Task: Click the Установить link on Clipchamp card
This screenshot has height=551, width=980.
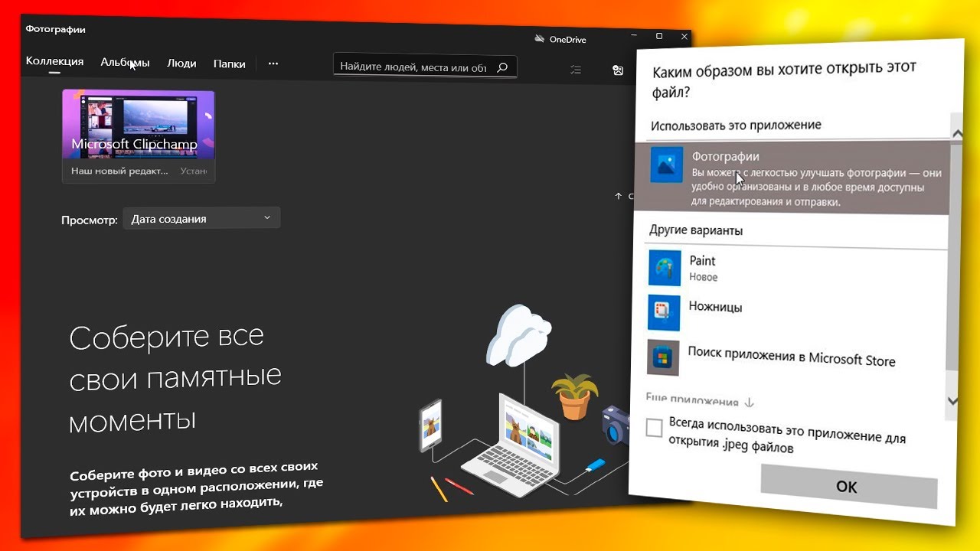Action: click(x=194, y=171)
